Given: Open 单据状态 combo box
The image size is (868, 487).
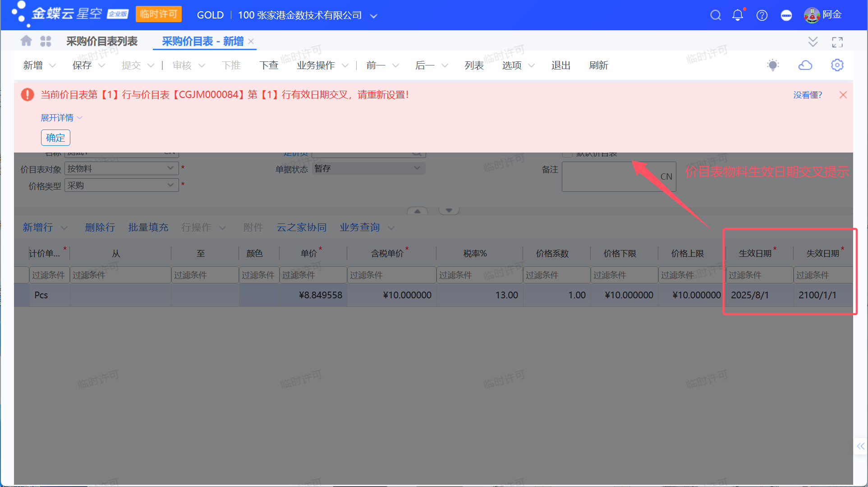Looking at the screenshot, I should click(x=368, y=168).
